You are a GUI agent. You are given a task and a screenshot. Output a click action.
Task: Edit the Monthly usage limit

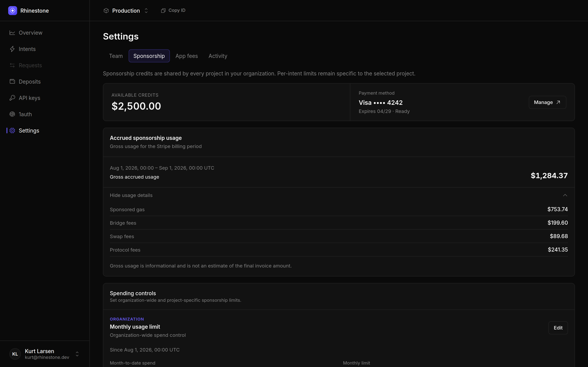[558, 328]
